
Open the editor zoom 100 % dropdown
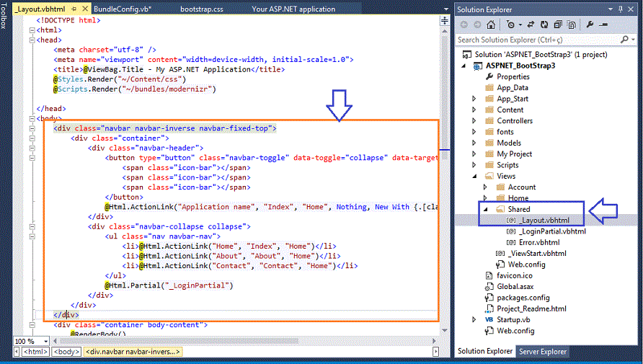(x=45, y=341)
